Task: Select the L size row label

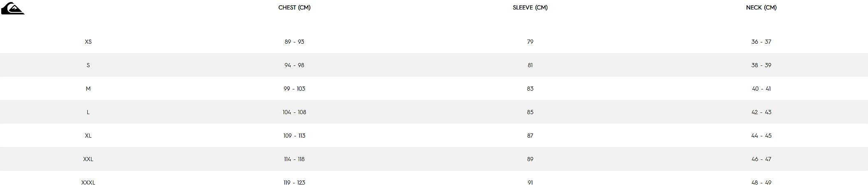Action: (88, 112)
